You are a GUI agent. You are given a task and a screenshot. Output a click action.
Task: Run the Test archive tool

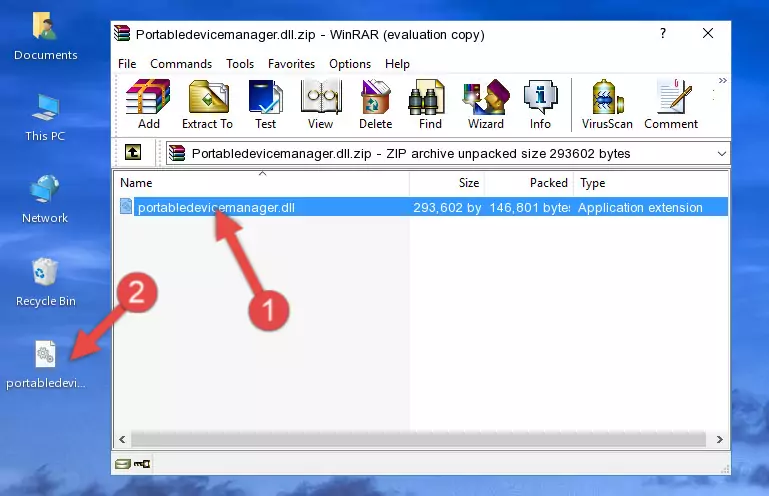pyautogui.click(x=265, y=104)
